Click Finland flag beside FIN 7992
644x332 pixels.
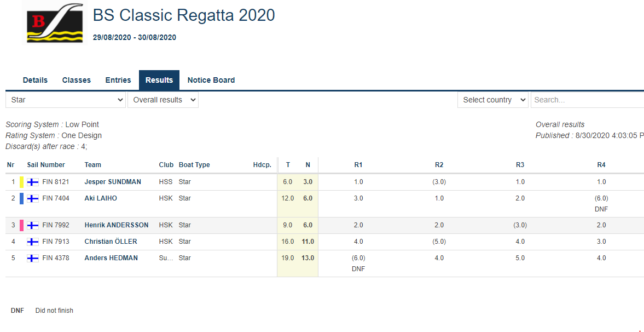pos(33,225)
